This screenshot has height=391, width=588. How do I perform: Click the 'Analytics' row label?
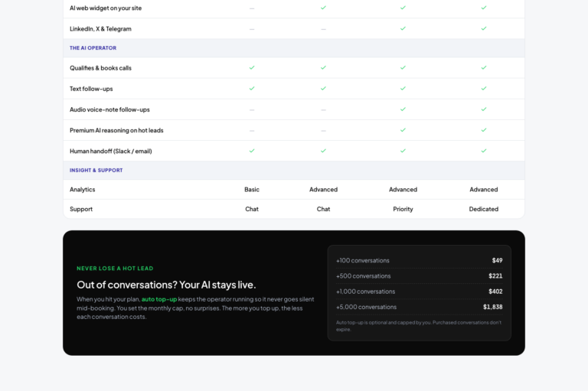(83, 190)
